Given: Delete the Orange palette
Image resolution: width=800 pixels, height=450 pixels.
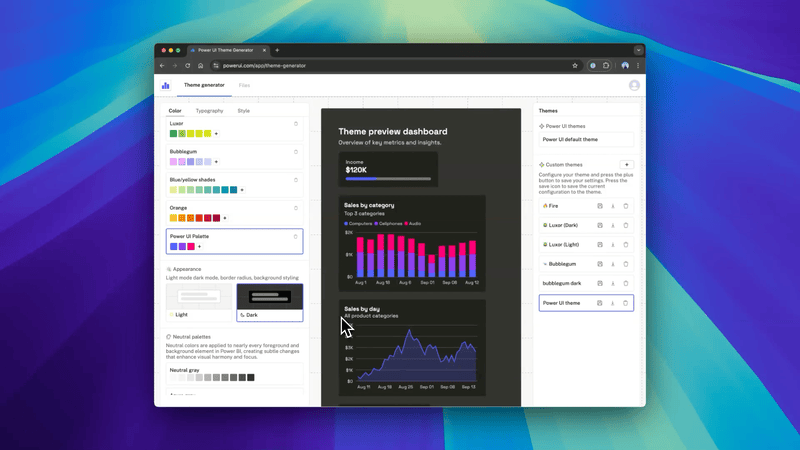Looking at the screenshot, I should coord(296,208).
